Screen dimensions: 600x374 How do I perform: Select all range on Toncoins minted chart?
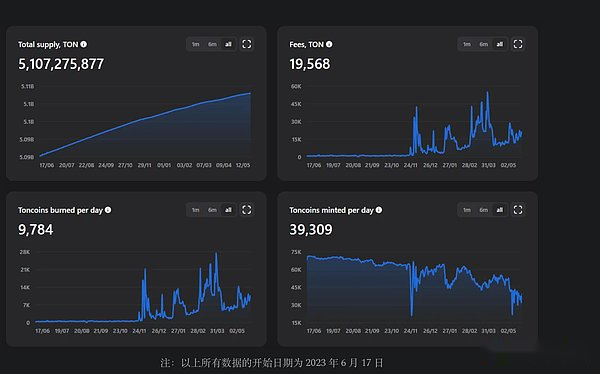tap(500, 210)
